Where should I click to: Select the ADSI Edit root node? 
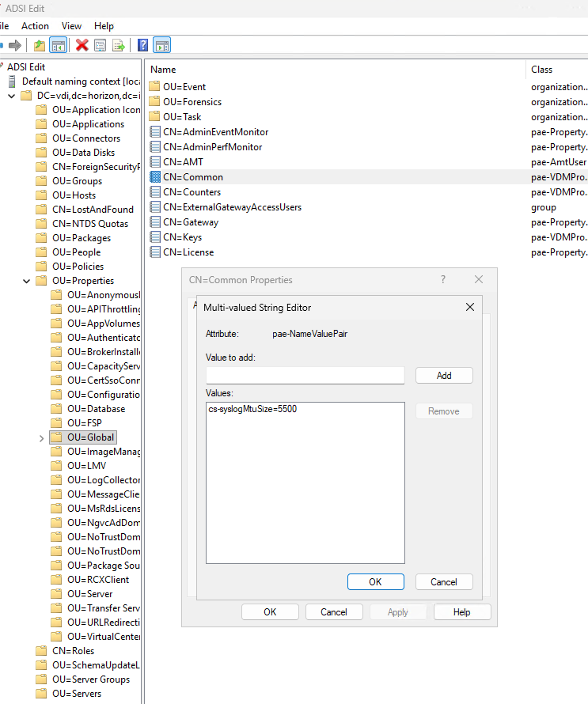(26, 67)
